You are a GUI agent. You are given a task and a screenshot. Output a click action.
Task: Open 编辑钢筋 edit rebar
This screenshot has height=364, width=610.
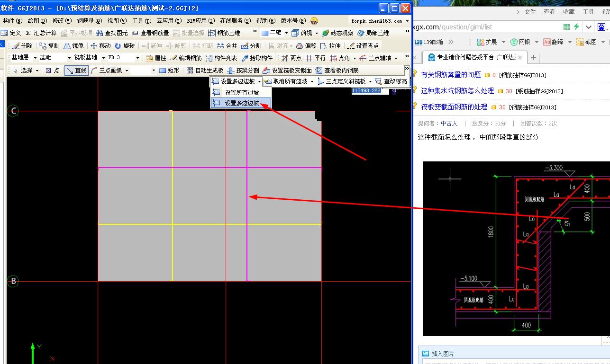click(186, 58)
